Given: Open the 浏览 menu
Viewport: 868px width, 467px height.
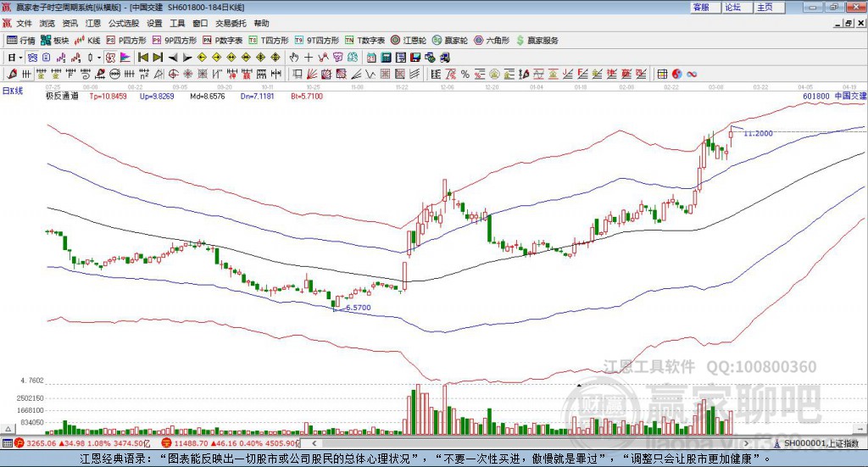Looking at the screenshot, I should tap(47, 23).
